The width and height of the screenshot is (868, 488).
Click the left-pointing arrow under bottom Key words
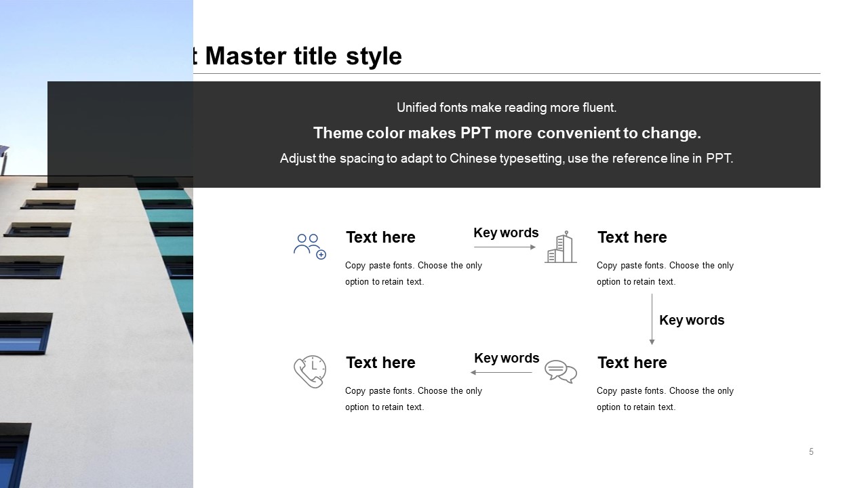(x=501, y=372)
